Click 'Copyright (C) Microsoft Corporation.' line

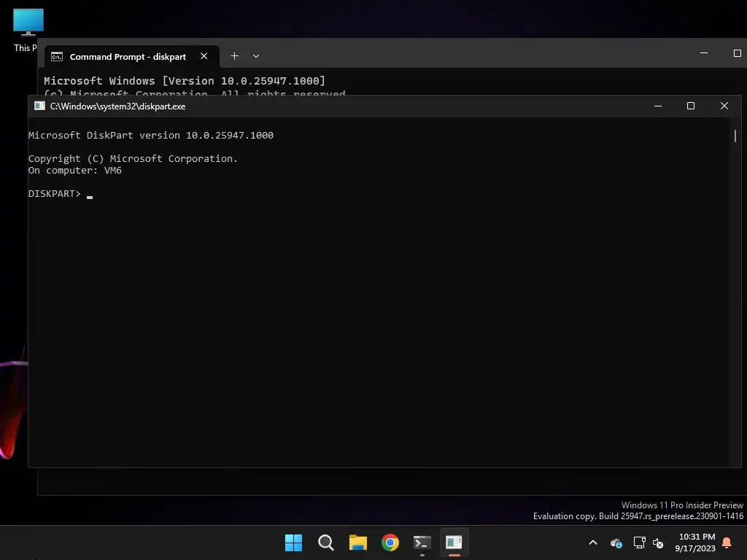[133, 158]
